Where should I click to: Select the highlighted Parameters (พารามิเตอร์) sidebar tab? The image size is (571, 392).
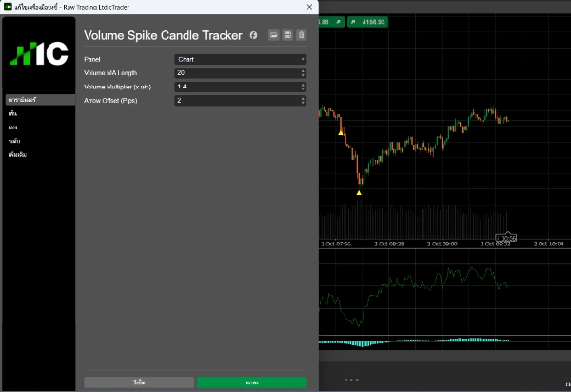[x=40, y=100]
